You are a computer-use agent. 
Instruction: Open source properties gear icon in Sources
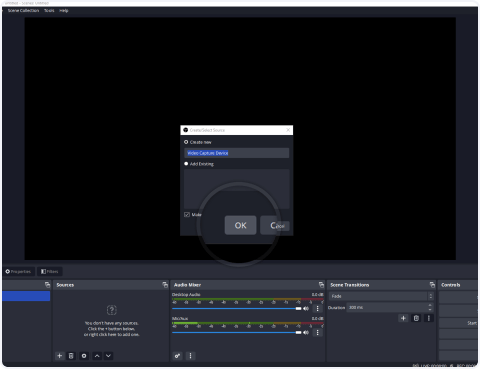(84, 356)
